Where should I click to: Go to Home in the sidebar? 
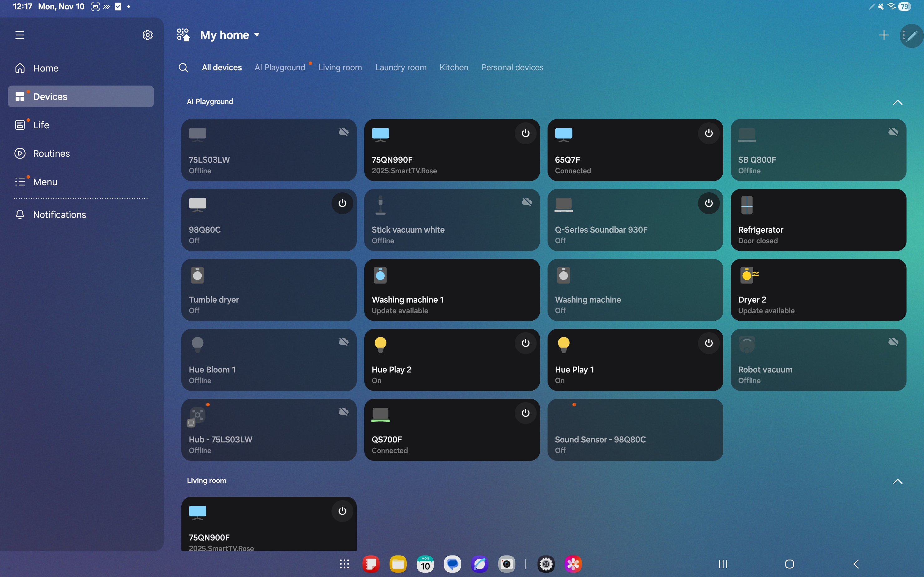tap(45, 68)
